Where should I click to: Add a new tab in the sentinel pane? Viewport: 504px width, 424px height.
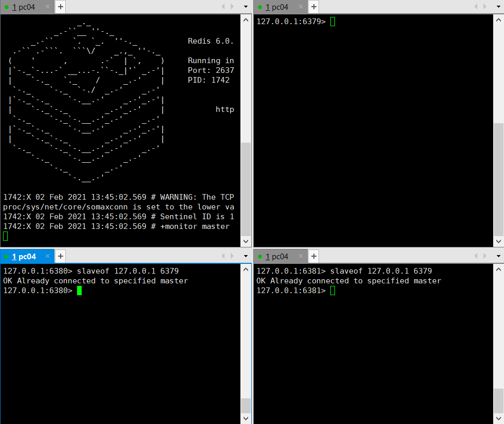[x=61, y=7]
